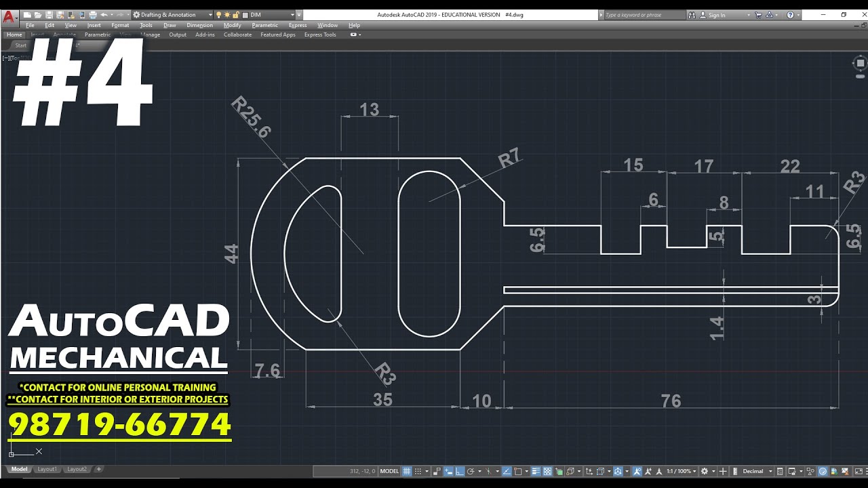Click the Workspace Switching gear icon in status bar
Image resolution: width=868 pixels, height=488 pixels.
tap(704, 471)
